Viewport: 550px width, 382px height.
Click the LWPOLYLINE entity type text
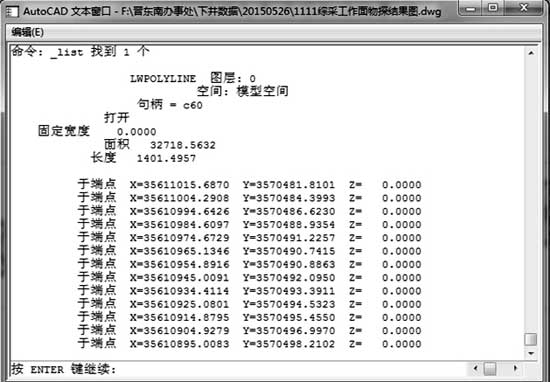[x=163, y=79]
